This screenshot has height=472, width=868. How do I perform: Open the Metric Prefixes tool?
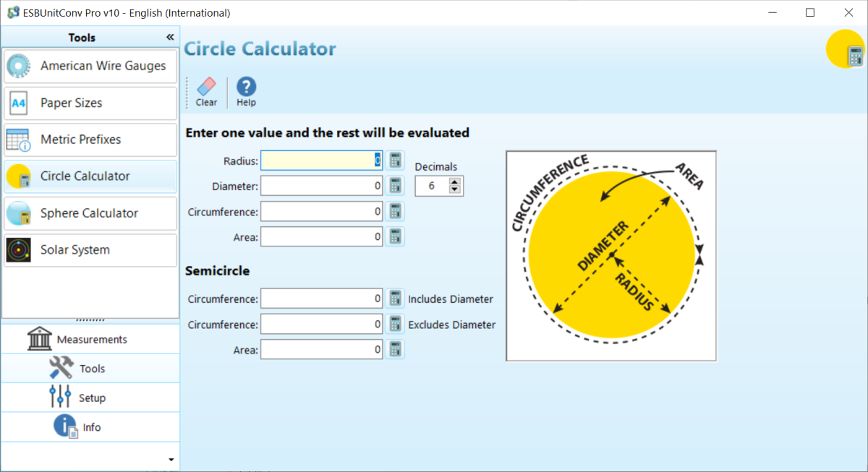(90, 140)
